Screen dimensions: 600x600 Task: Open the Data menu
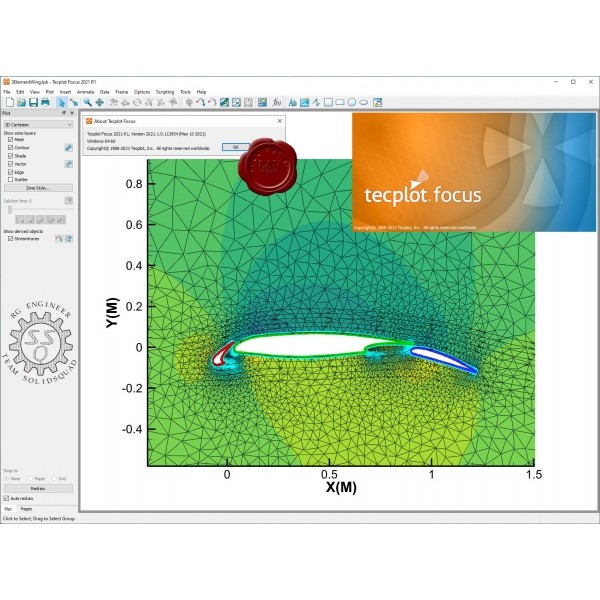point(104,92)
